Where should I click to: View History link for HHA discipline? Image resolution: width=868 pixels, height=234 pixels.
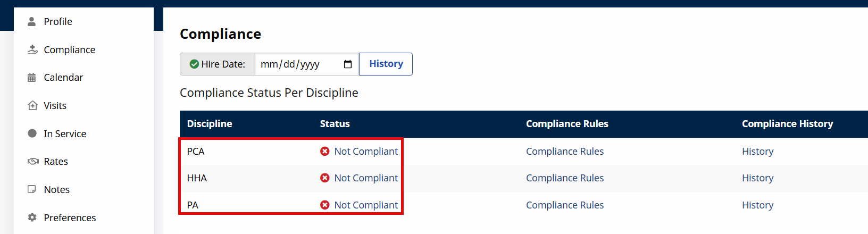pos(757,178)
